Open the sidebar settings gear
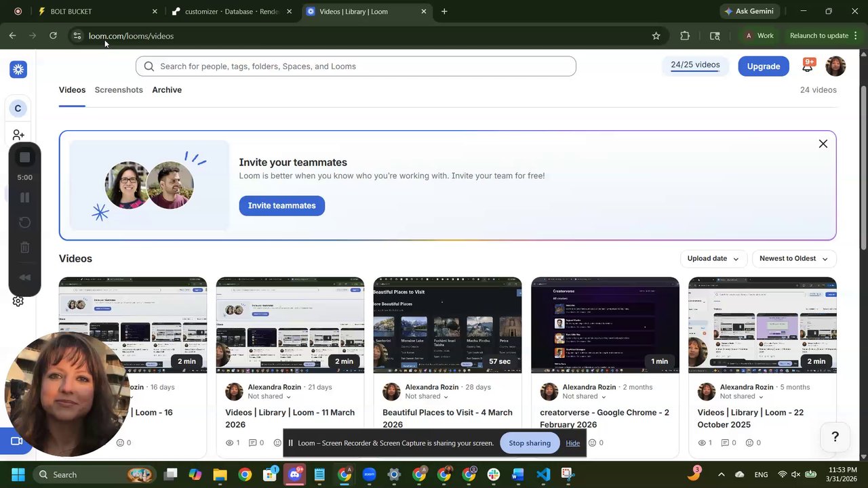This screenshot has width=868, height=488. [x=18, y=302]
